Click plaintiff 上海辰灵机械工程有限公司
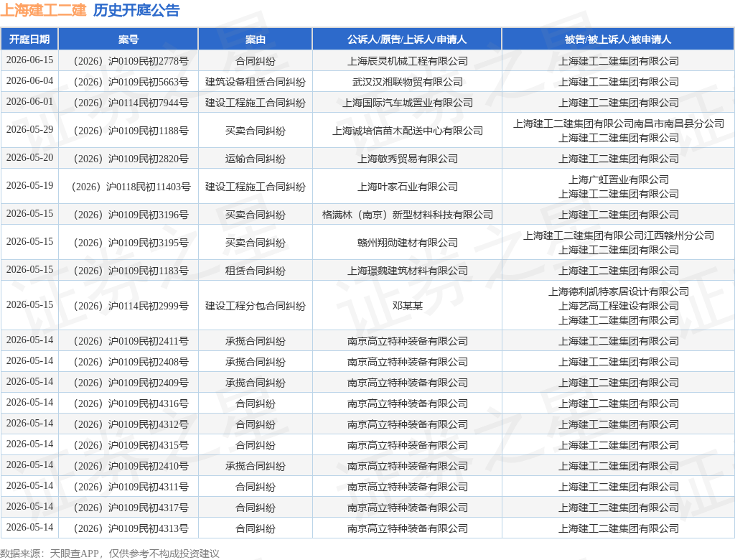 [x=408, y=61]
